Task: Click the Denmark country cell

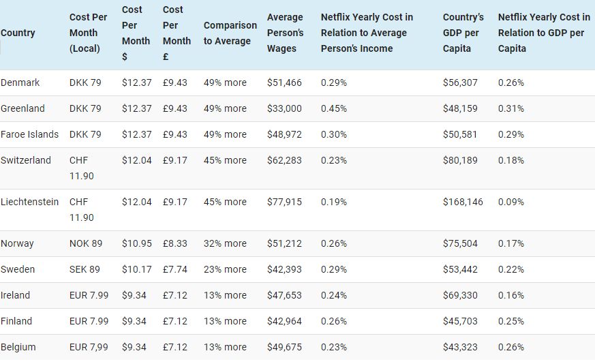Action: (20, 82)
